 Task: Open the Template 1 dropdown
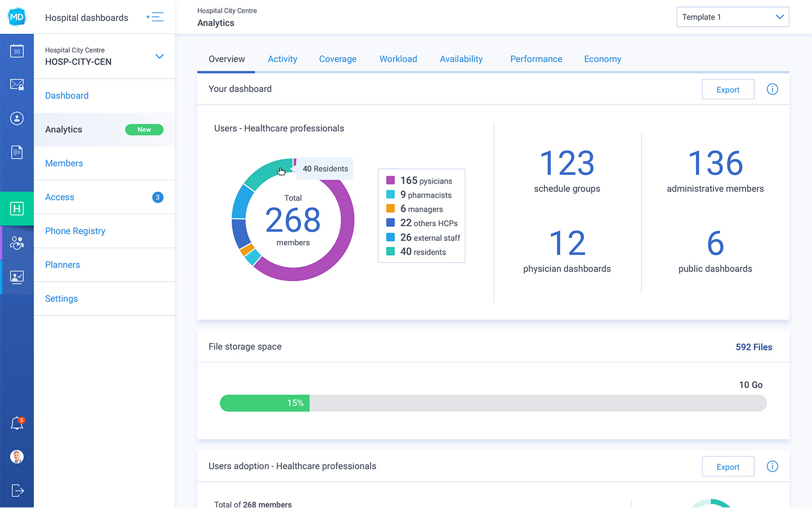[732, 17]
